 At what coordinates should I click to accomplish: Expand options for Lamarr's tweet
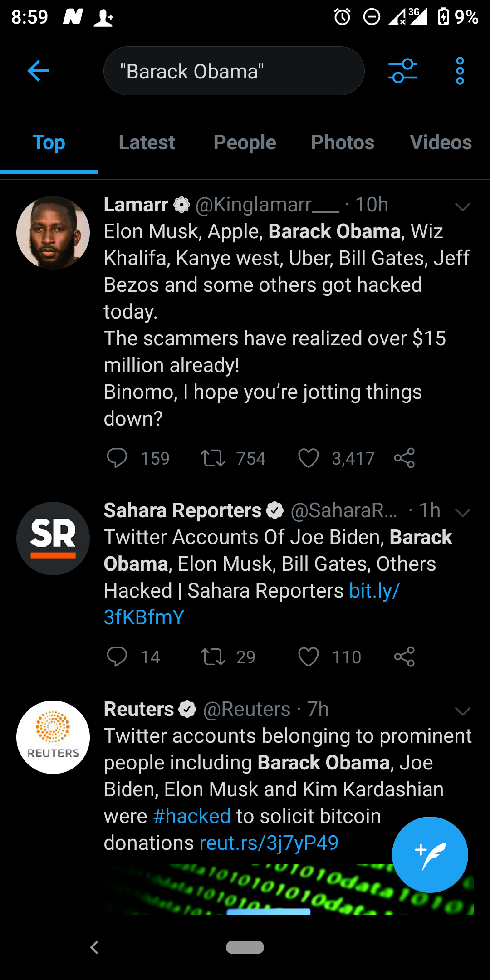click(x=462, y=207)
